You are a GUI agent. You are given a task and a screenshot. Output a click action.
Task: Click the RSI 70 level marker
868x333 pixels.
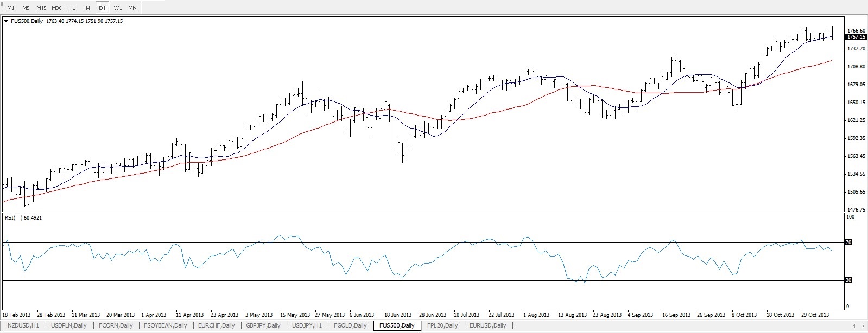point(848,242)
